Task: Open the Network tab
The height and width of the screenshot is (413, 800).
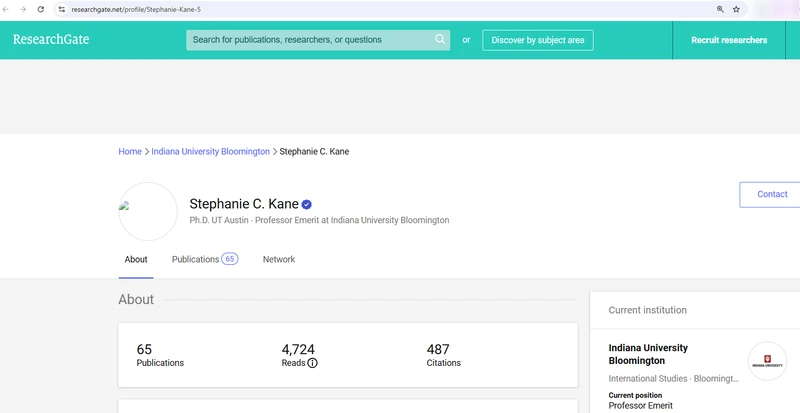Action: click(x=279, y=259)
